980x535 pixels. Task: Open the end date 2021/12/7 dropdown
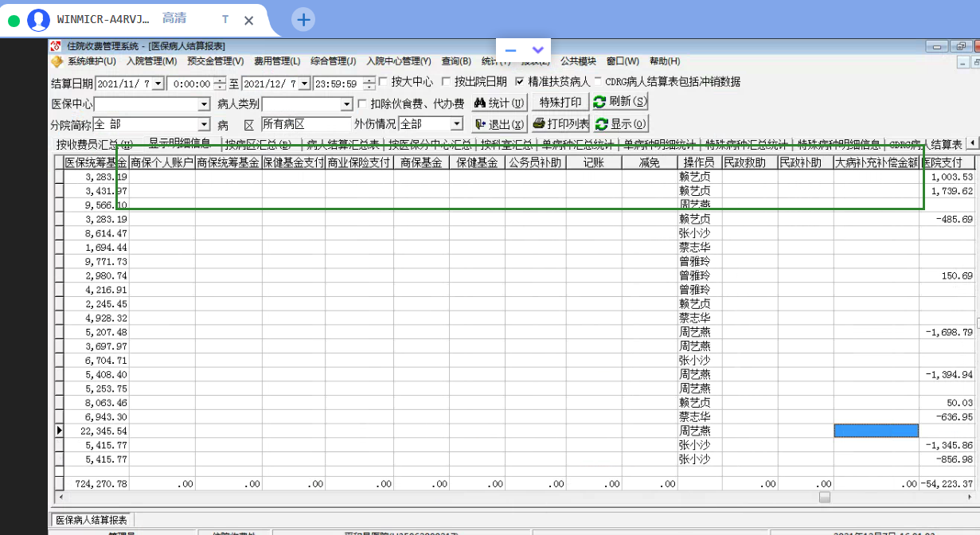pyautogui.click(x=304, y=84)
